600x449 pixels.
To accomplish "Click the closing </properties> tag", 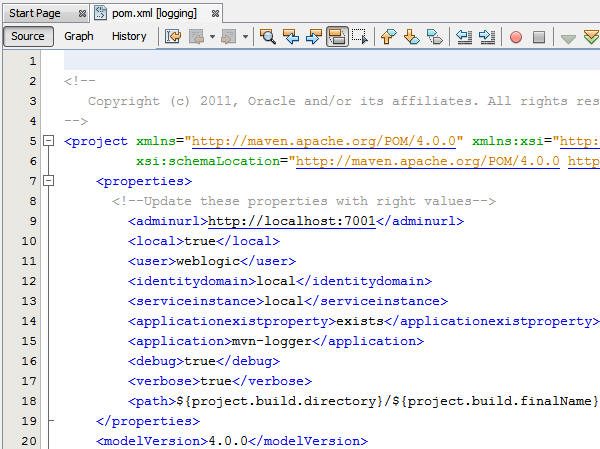I will [148, 421].
